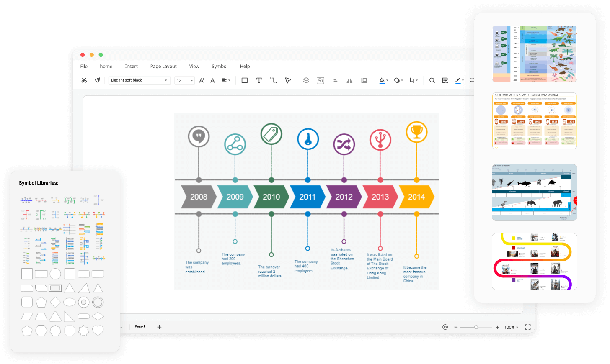Open the Insert menu
This screenshot has height=364, width=610.
[131, 66]
